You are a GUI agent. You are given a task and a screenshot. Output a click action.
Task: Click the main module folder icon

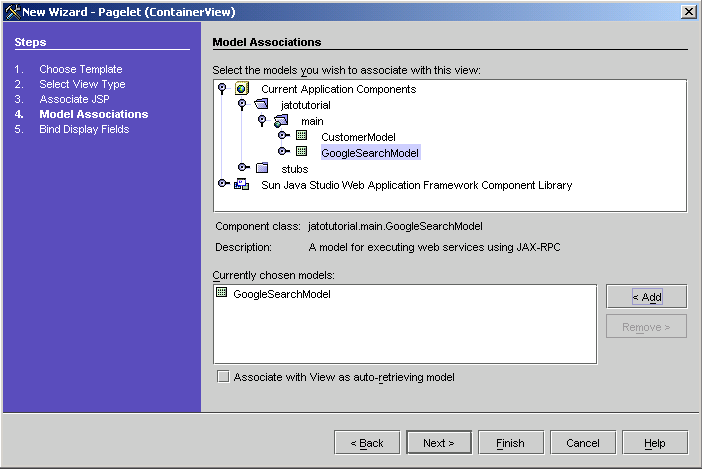[281, 120]
